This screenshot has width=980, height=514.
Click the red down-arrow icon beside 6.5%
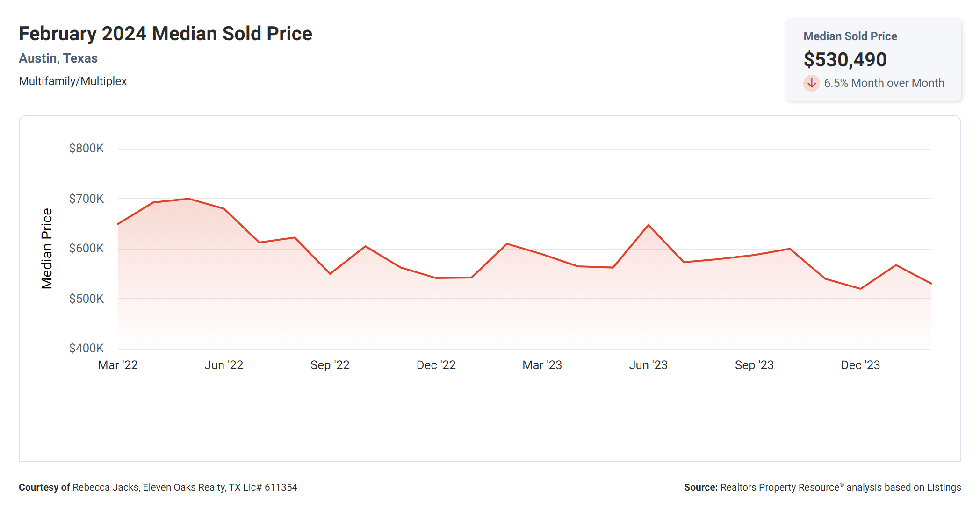pyautogui.click(x=811, y=83)
